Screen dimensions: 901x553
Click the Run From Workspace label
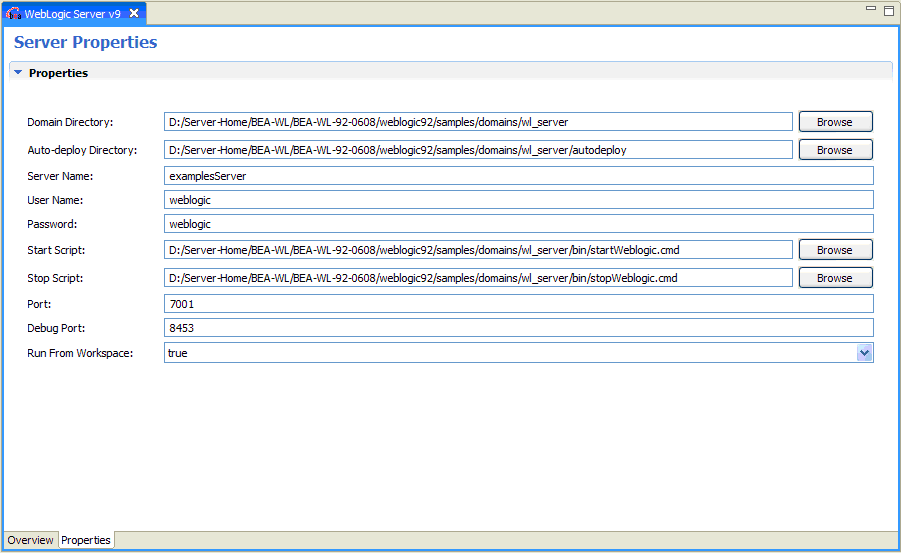pyautogui.click(x=80, y=354)
